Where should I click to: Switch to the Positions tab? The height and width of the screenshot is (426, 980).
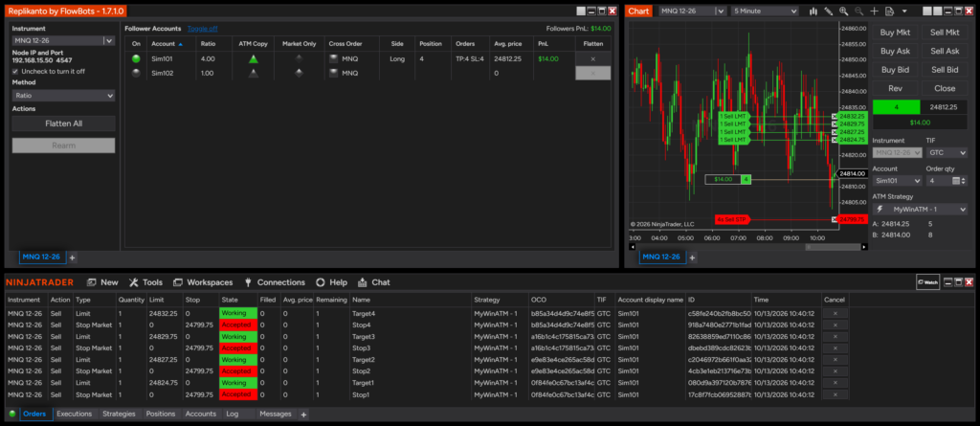pos(161,415)
